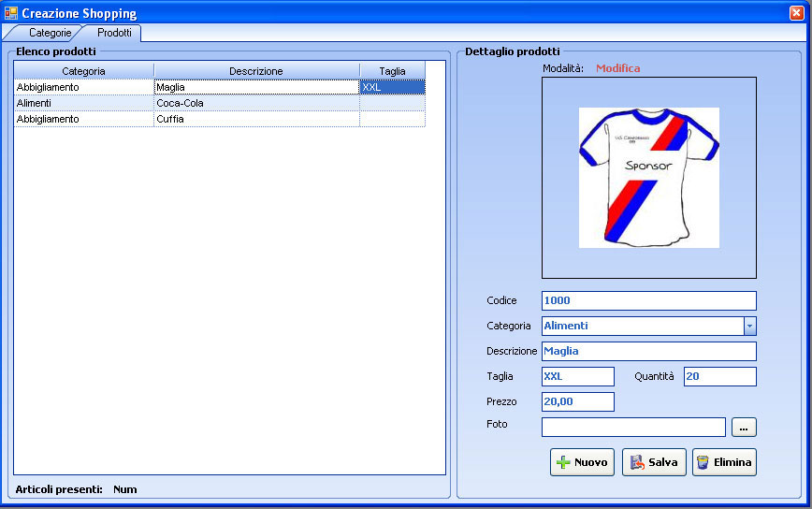Click into the Descrizione text field
The width and height of the screenshot is (812, 509).
[x=648, y=351]
